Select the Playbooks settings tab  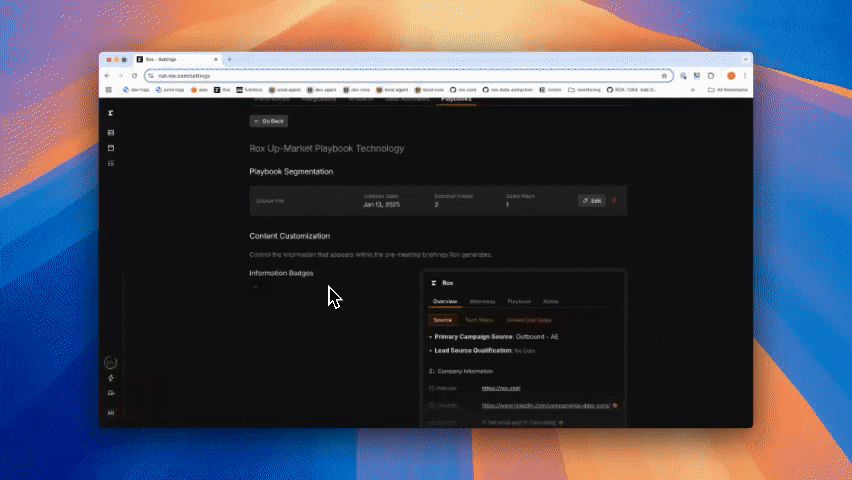(x=456, y=100)
